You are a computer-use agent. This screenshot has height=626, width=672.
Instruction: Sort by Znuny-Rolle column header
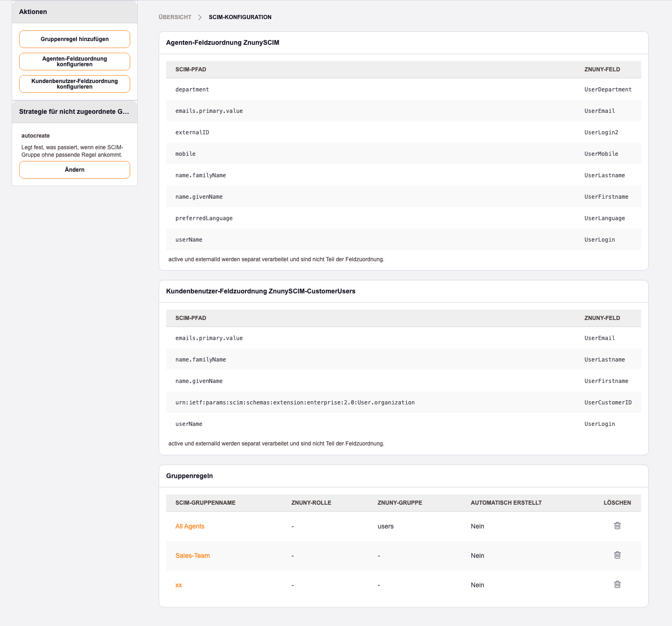(311, 503)
